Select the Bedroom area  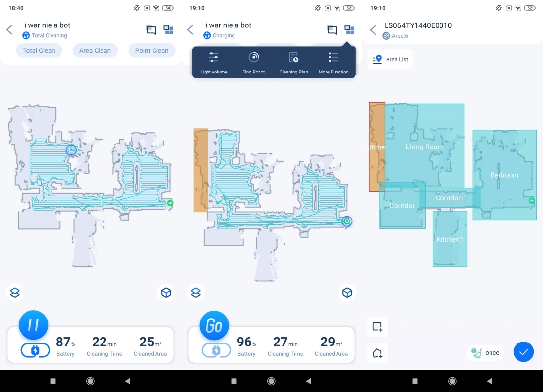coord(505,175)
